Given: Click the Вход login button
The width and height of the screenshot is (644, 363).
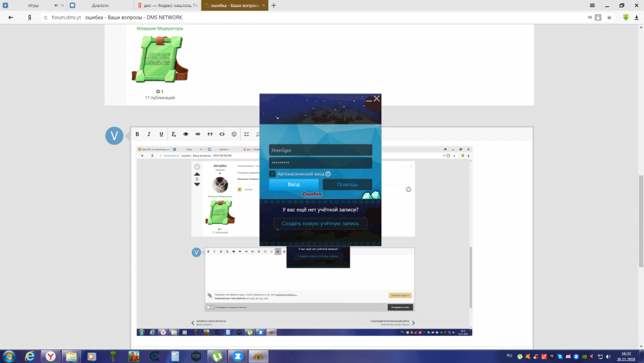Looking at the screenshot, I should [294, 184].
